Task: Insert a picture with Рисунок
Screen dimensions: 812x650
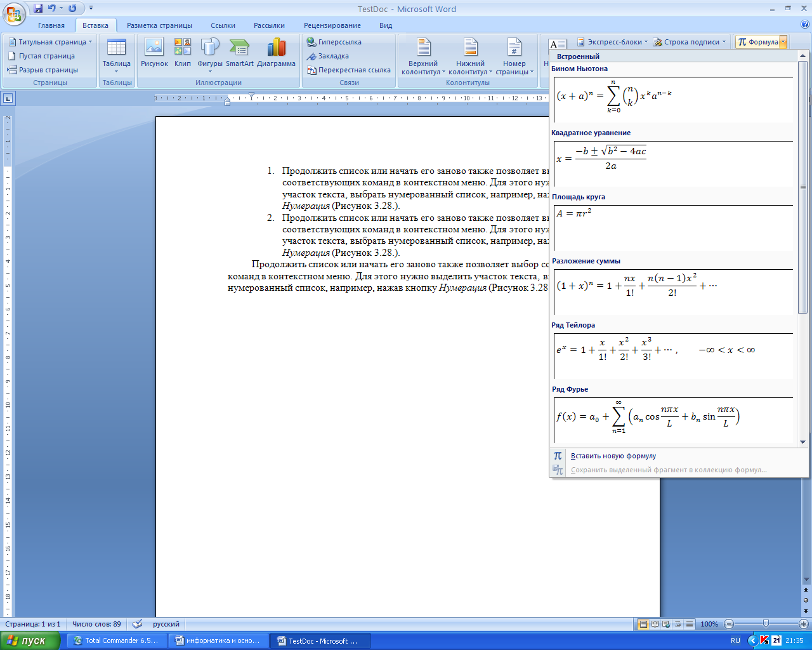Action: 154,53
